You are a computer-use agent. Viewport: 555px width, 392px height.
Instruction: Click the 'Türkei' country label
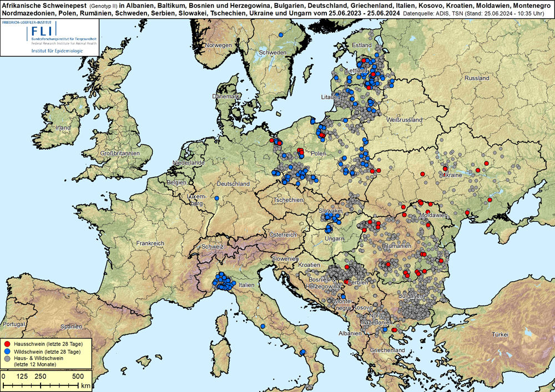pyautogui.click(x=500, y=335)
